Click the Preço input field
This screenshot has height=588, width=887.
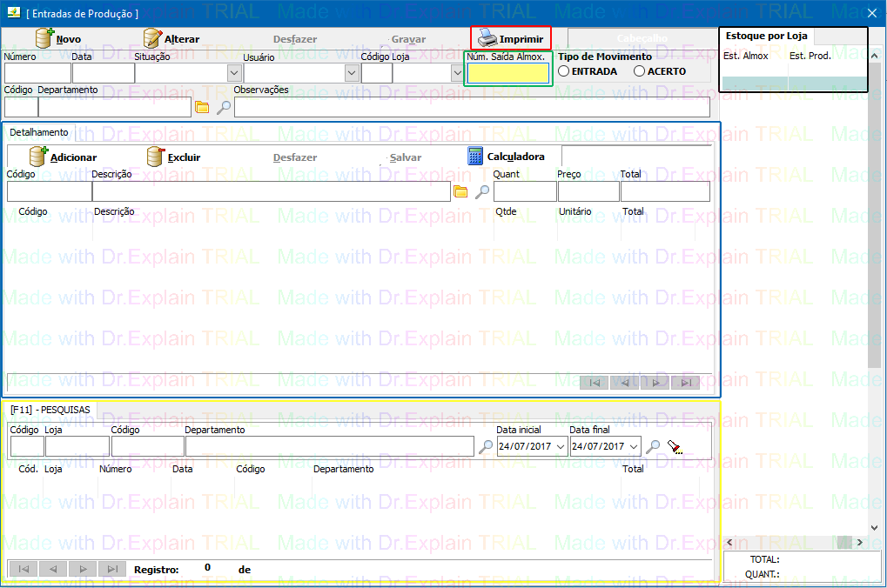coord(588,191)
